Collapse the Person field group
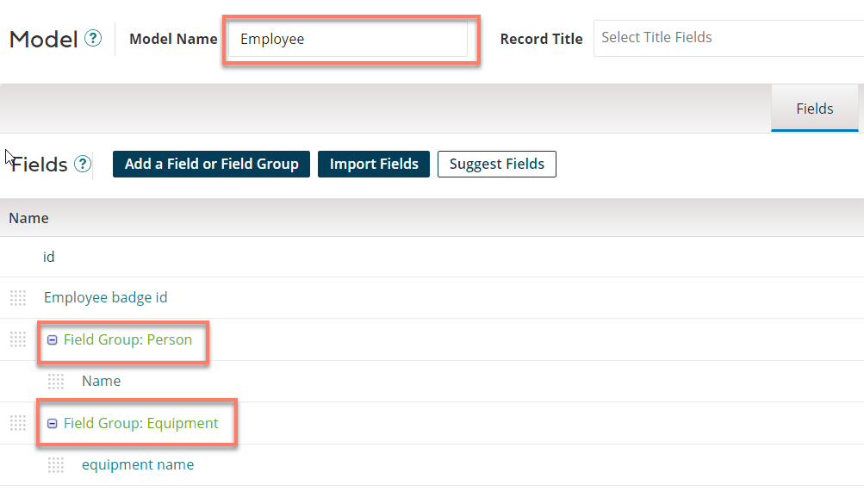 (x=53, y=340)
